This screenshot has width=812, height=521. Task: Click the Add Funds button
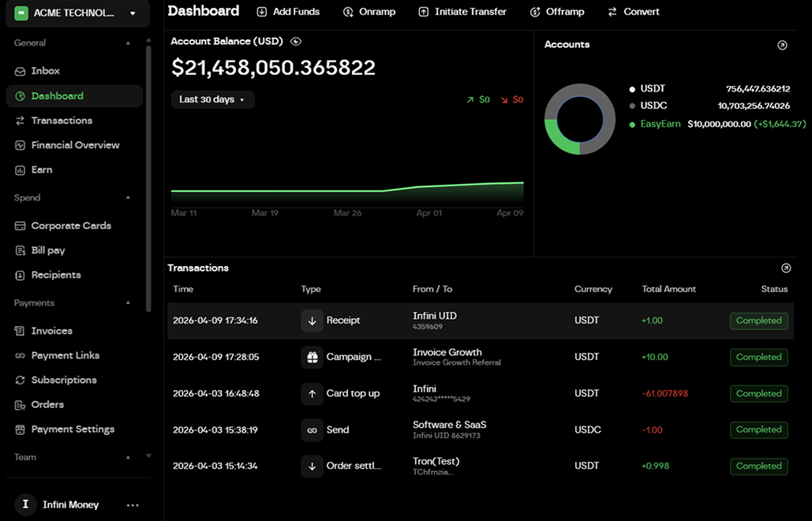288,12
